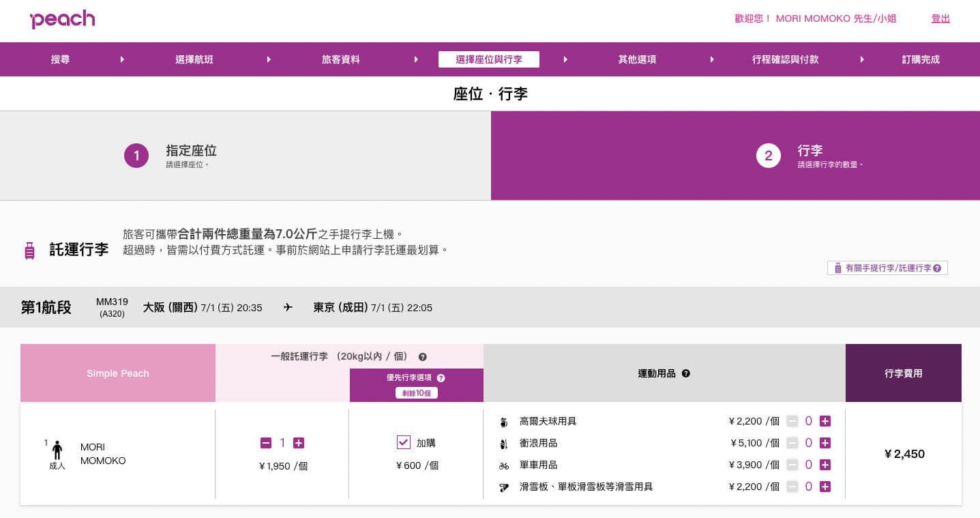Switch to the 行李 tab
The height and width of the screenshot is (518, 980).
click(735, 156)
